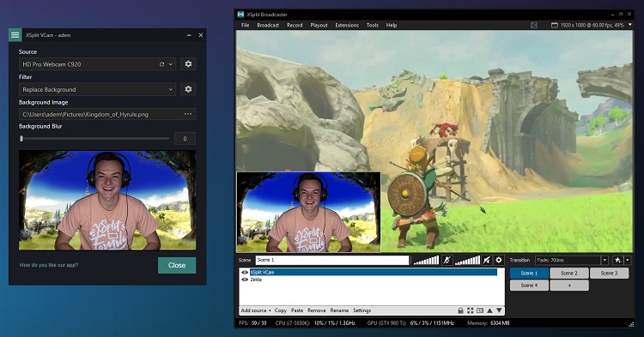The image size is (644, 337).
Task: Click the transition favorites star icon
Action: click(x=617, y=261)
